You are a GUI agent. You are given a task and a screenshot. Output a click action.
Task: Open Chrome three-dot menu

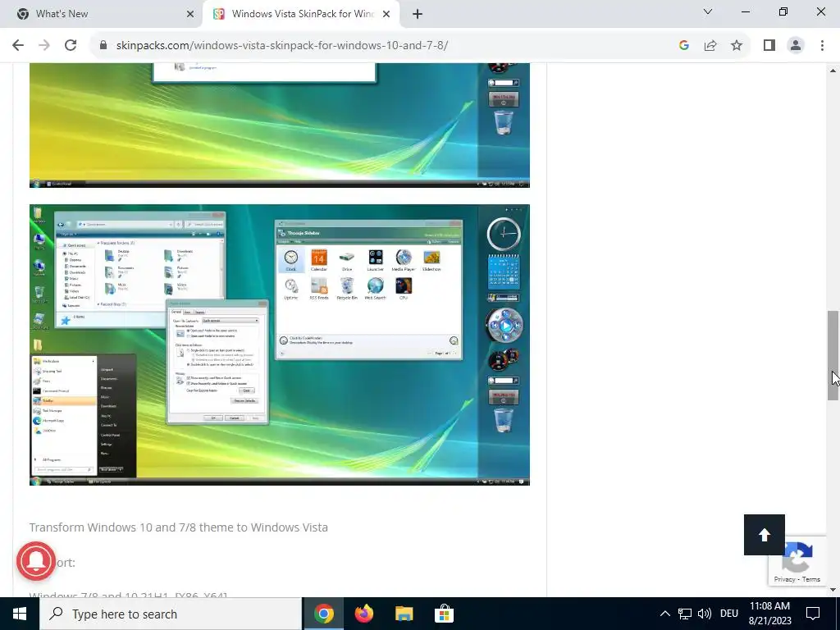822,46
